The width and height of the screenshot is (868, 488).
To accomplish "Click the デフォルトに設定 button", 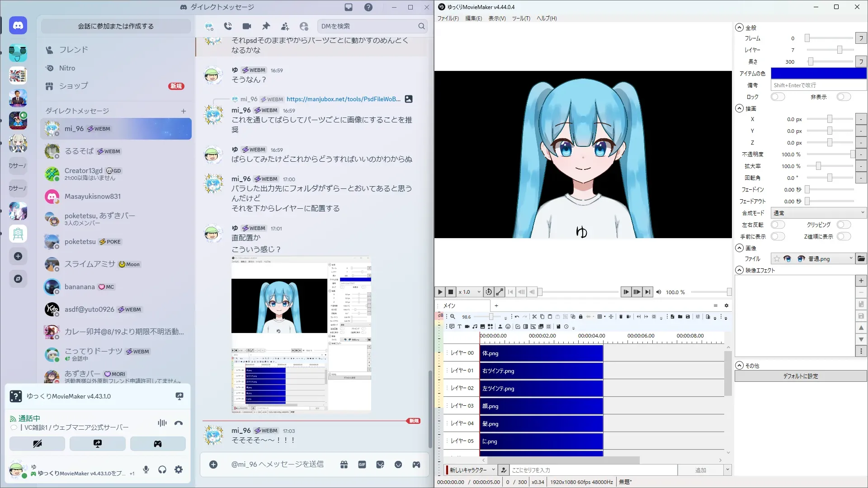I will pyautogui.click(x=800, y=376).
